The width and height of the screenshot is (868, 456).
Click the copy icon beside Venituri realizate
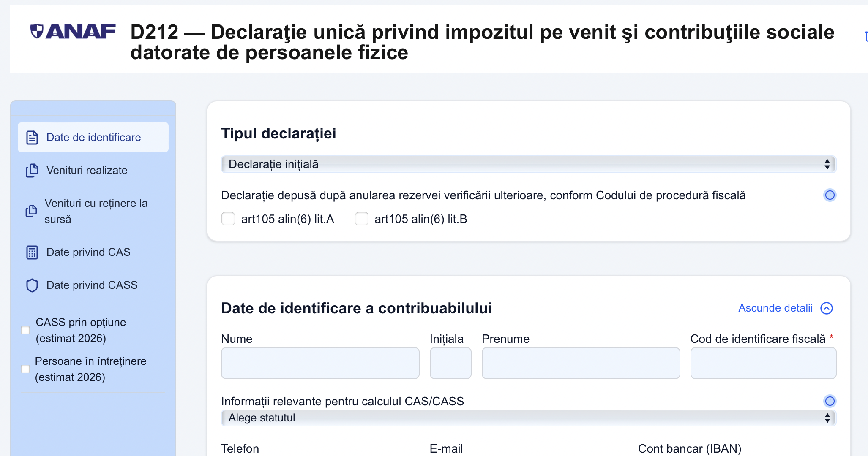(32, 170)
